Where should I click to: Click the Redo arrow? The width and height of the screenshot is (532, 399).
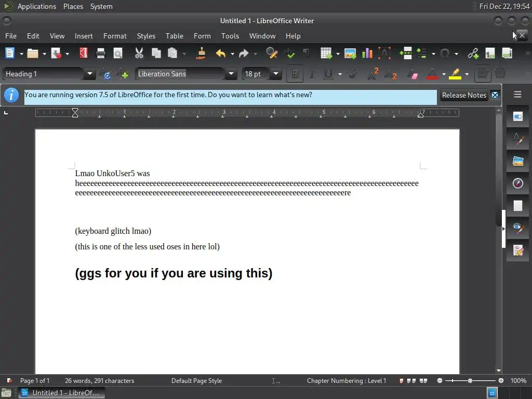244,54
